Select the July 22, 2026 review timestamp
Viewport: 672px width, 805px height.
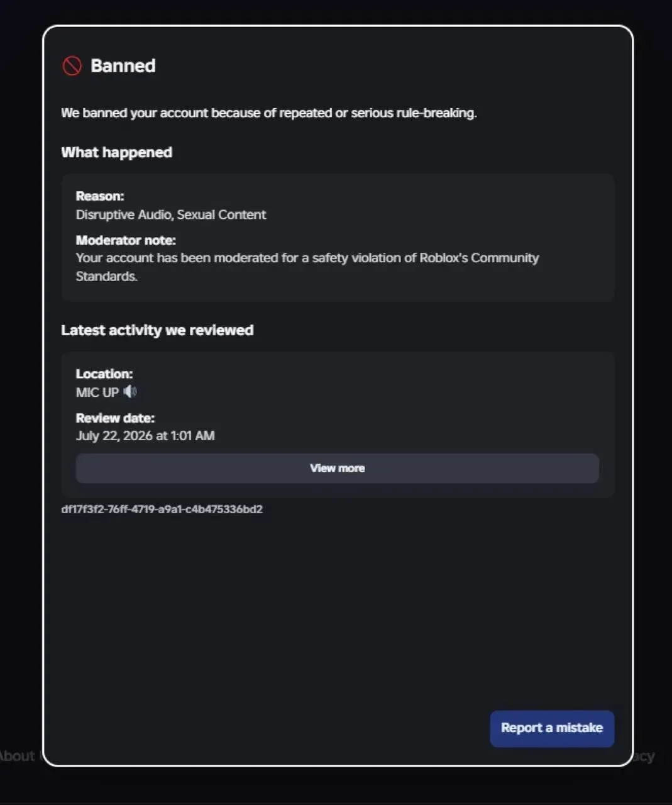pos(145,436)
